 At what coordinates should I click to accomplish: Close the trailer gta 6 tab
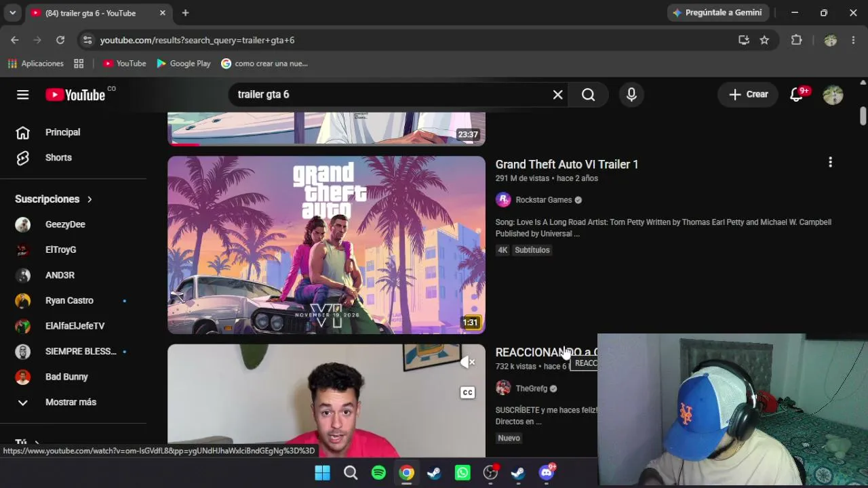pyautogui.click(x=163, y=13)
